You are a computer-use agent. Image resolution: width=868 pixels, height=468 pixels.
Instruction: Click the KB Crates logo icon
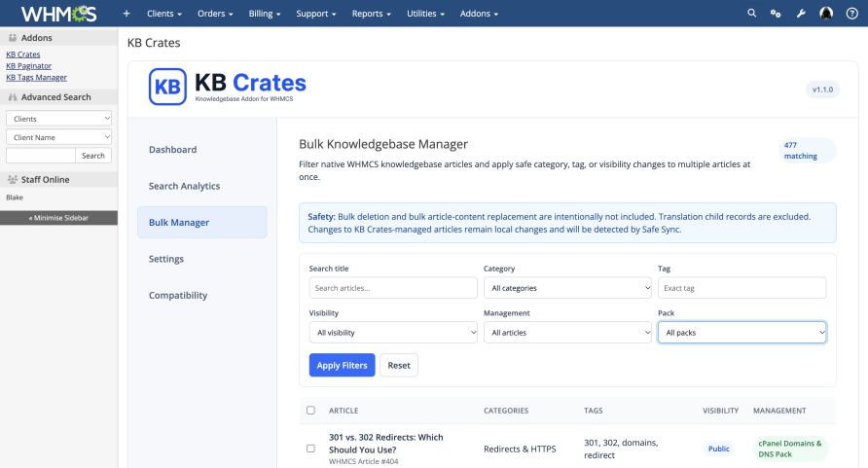pos(167,87)
